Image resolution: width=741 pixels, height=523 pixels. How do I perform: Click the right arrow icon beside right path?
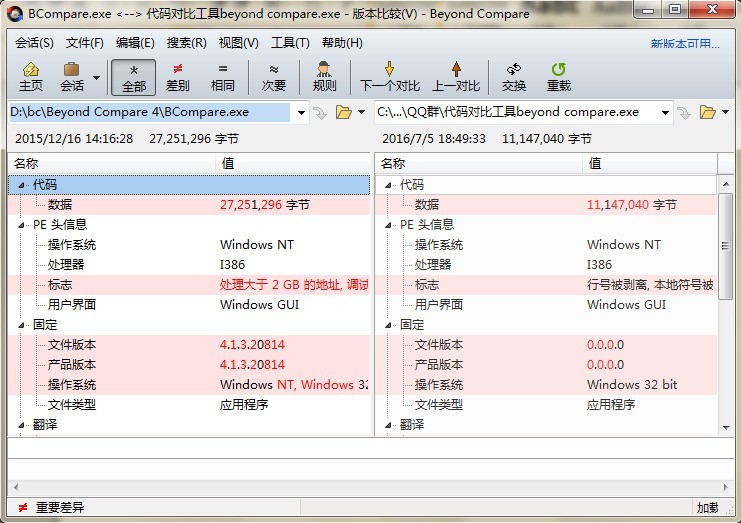point(684,112)
